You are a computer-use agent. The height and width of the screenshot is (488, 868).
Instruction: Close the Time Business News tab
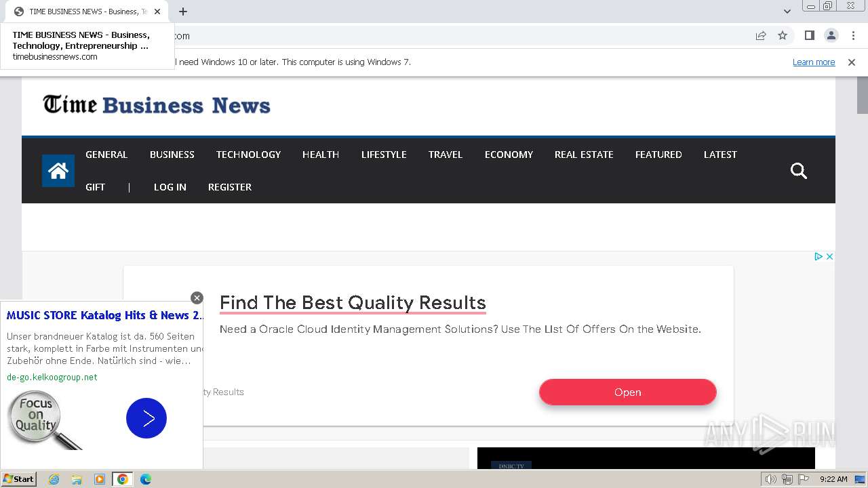tap(157, 12)
